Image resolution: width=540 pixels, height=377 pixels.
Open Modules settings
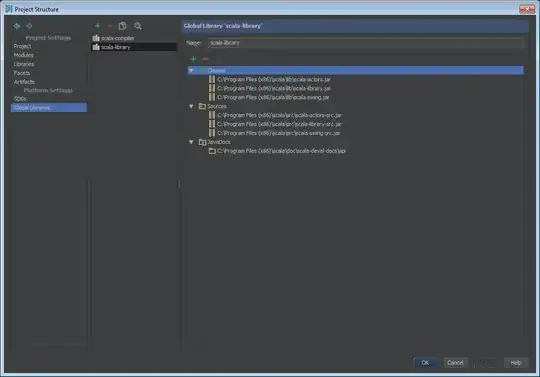click(24, 55)
